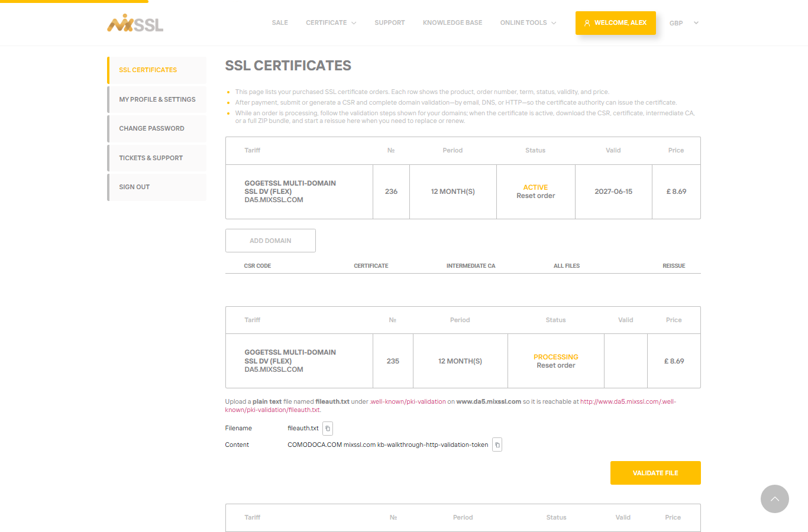
Task: Click the £ 8.69 price of order 235
Action: coord(674,361)
